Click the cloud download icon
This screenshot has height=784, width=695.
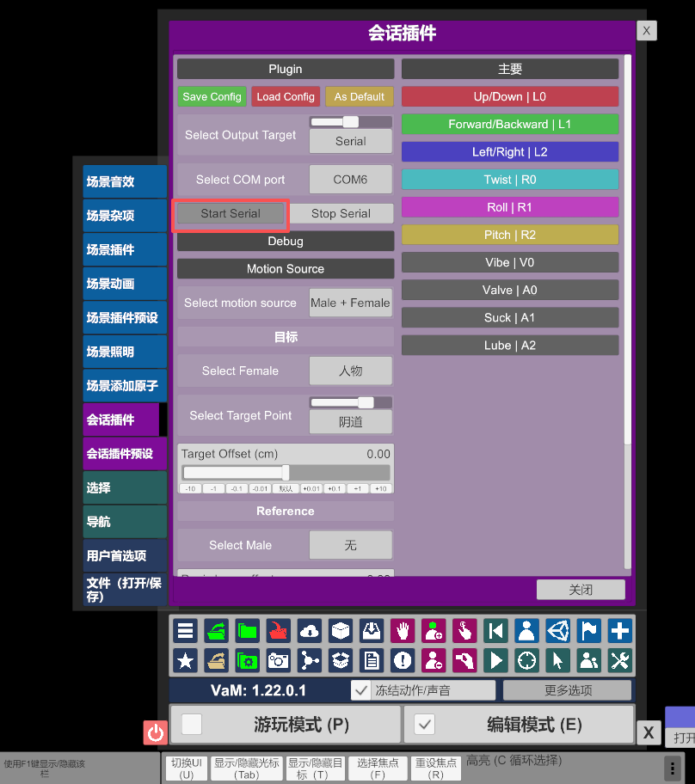click(x=309, y=630)
